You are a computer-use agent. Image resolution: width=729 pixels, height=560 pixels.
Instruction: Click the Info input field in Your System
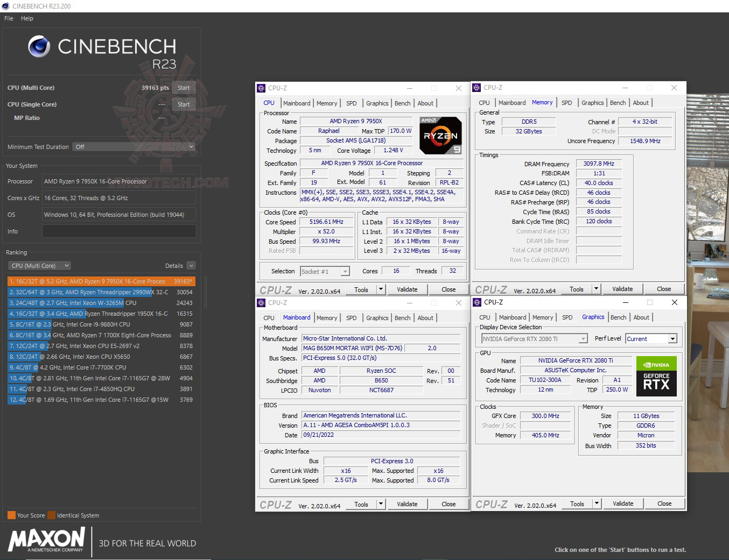118,231
